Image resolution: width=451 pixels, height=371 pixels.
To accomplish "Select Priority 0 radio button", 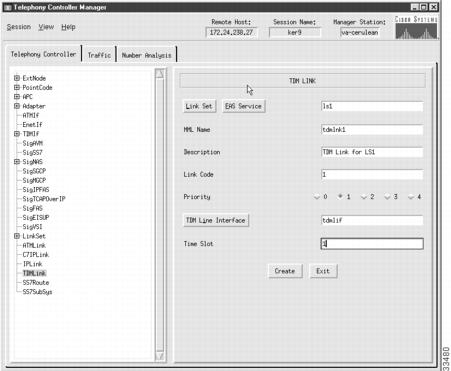I will click(x=317, y=197).
